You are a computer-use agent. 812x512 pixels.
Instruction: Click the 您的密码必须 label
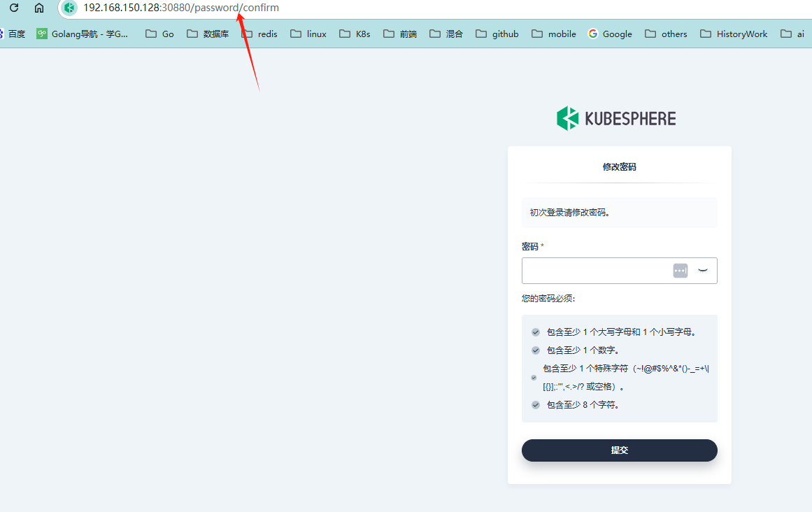click(x=548, y=298)
